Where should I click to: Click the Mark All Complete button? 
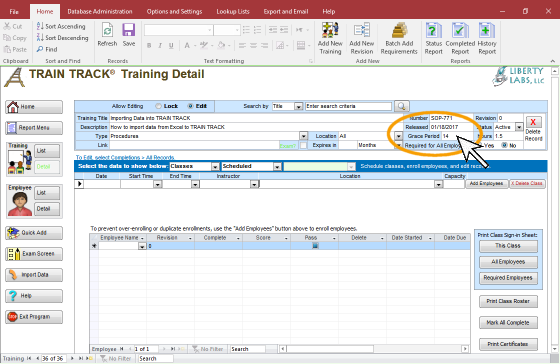508,323
